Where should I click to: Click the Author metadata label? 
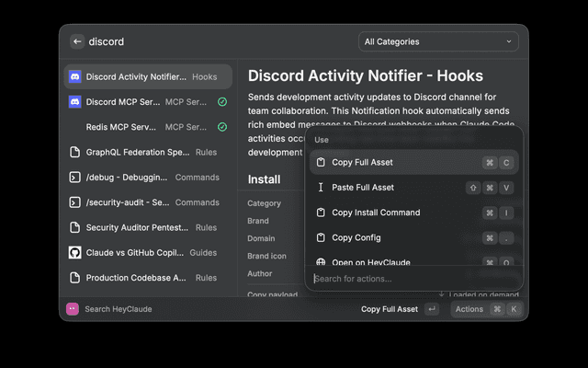coord(259,274)
